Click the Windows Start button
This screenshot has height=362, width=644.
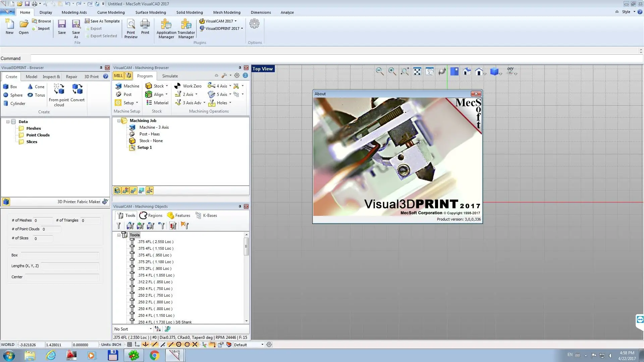(x=9, y=355)
